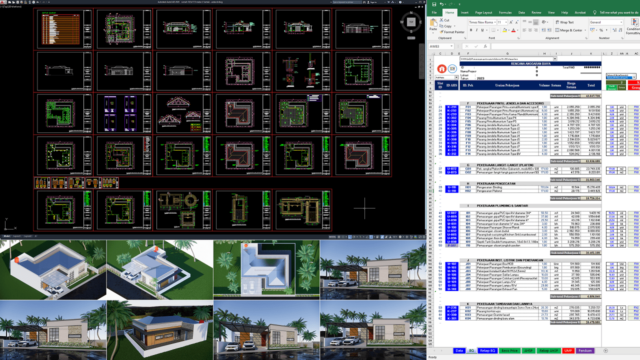This screenshot has height=360, width=640.
Task: Click the Cut scissors icon
Action: [x=441, y=20]
